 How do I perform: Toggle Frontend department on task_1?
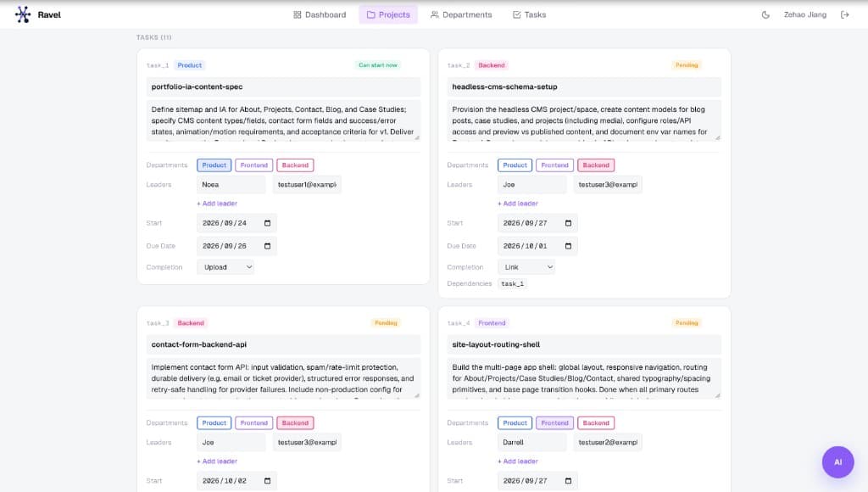pyautogui.click(x=254, y=165)
